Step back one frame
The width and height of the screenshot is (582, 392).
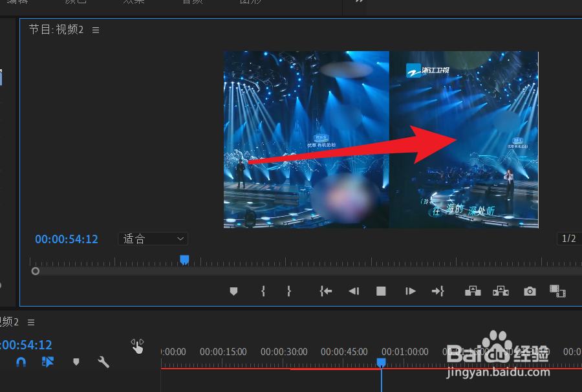coord(354,291)
